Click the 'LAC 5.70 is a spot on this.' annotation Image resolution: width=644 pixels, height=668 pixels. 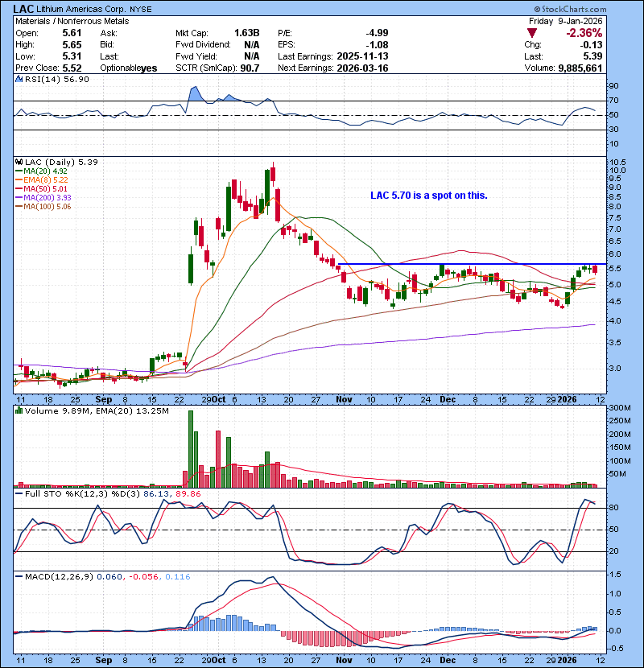click(x=429, y=195)
